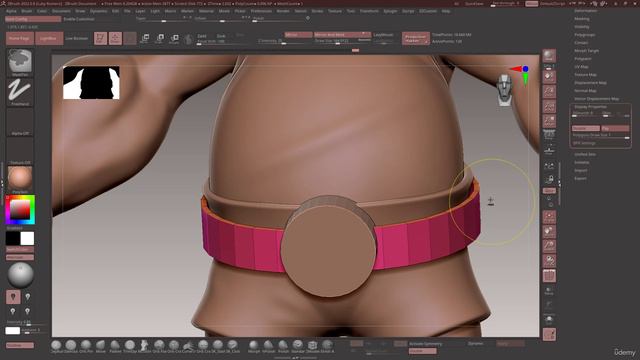Toggle Edit mode button
This screenshot has height=360, width=640.
[100, 38]
